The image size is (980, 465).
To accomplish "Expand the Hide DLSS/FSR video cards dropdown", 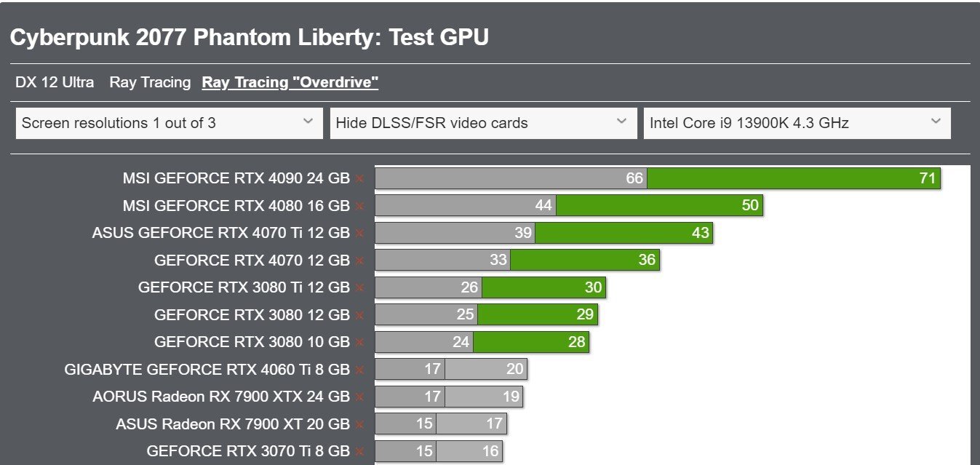I will click(481, 123).
